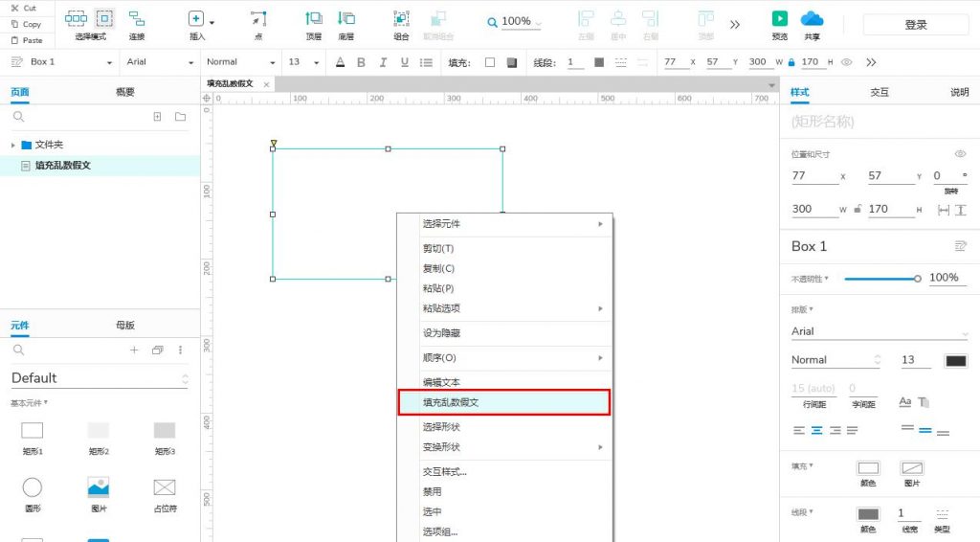
Task: Toggle center text alignment in style panel
Action: (816, 431)
